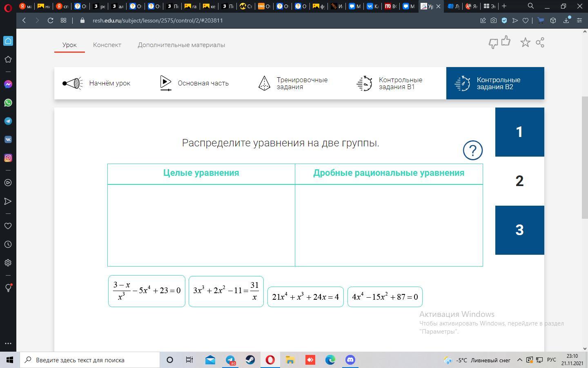588x368 pixels.
Task: Open Тренировочные задания section
Action: click(x=293, y=83)
